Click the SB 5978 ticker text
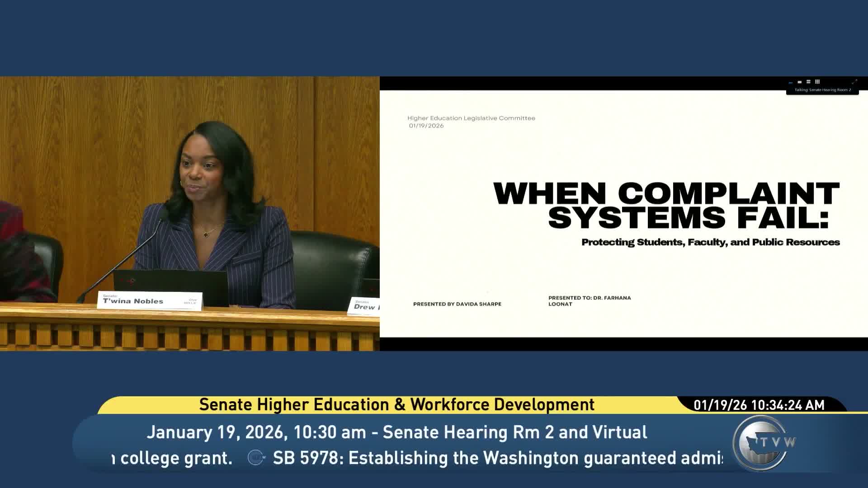868x488 pixels. click(497, 458)
